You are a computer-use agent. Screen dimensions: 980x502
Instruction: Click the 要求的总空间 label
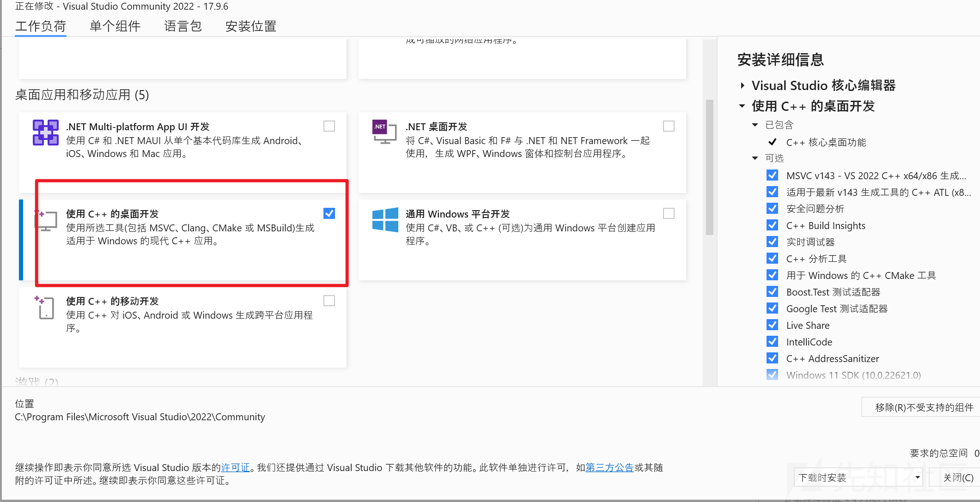(x=939, y=453)
